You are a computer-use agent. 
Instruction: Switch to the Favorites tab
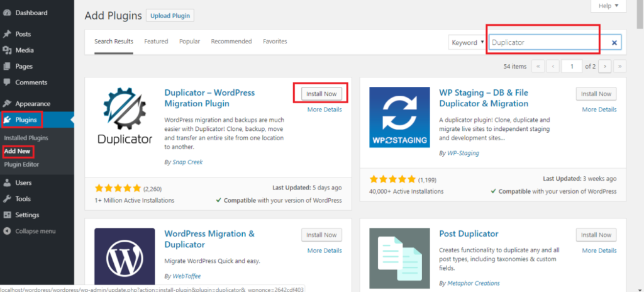275,42
